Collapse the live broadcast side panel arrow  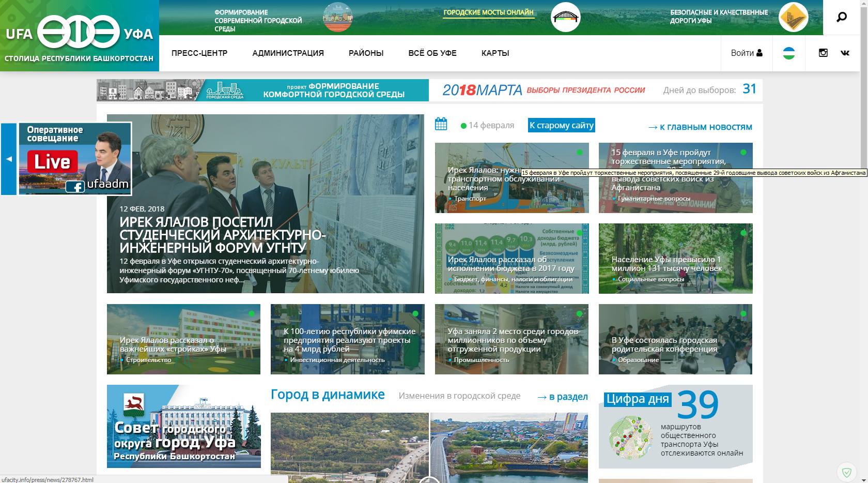coord(9,159)
